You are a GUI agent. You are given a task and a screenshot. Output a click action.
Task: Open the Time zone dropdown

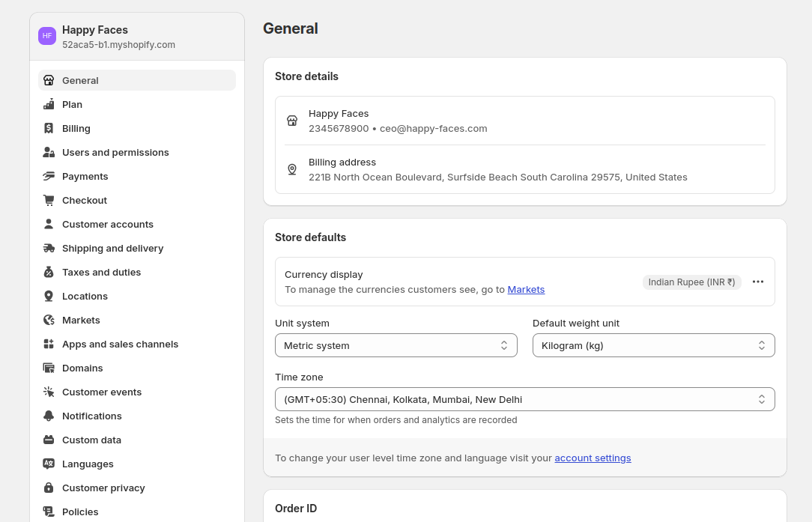(x=525, y=399)
